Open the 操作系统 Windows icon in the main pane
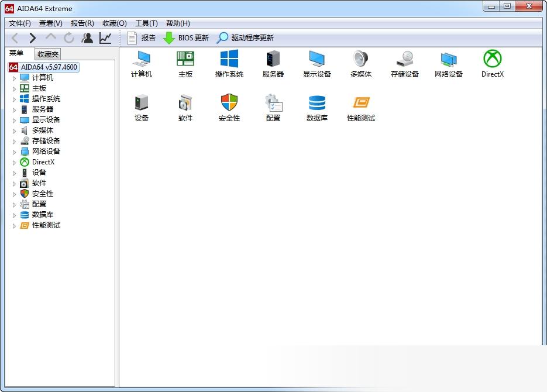The image size is (547, 392). [x=229, y=59]
